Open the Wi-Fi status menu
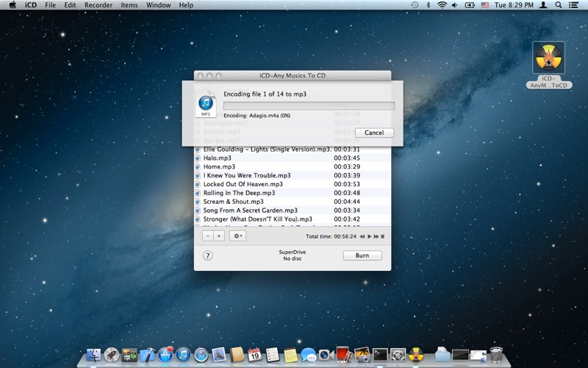588x368 pixels. (x=442, y=5)
